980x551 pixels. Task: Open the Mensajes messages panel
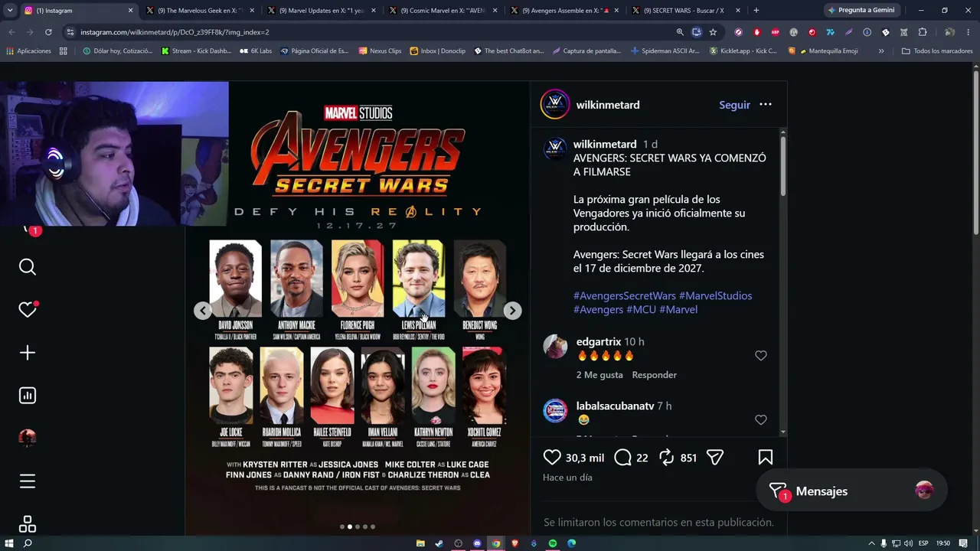point(851,491)
